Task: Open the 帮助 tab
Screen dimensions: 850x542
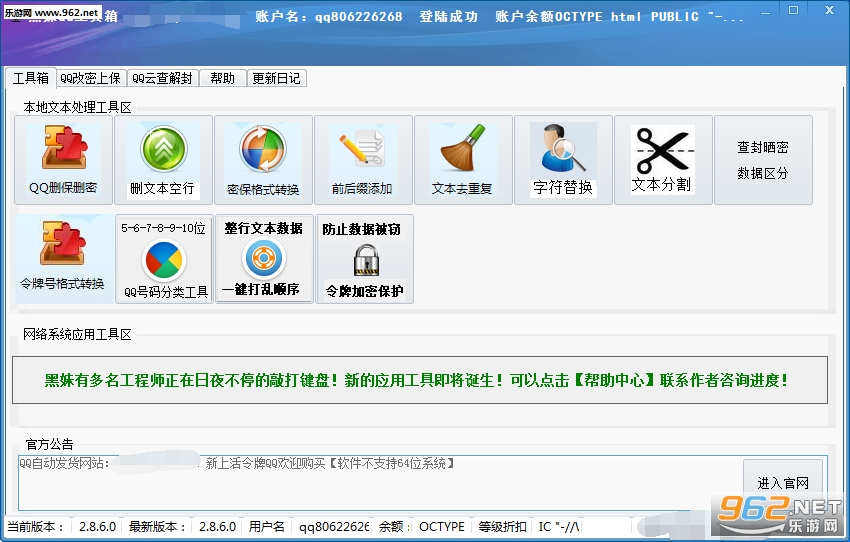Action: [x=222, y=78]
